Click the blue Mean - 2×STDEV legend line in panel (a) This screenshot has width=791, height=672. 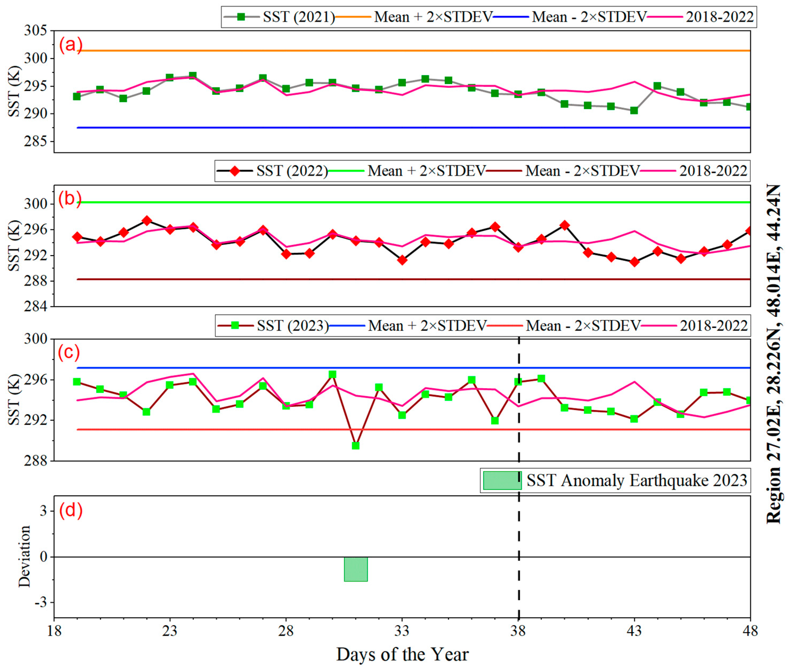coord(511,17)
